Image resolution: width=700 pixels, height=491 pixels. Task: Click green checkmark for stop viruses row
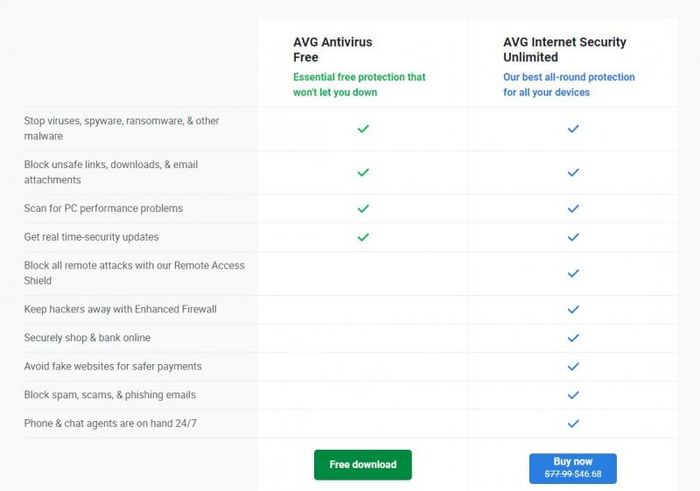(x=363, y=129)
